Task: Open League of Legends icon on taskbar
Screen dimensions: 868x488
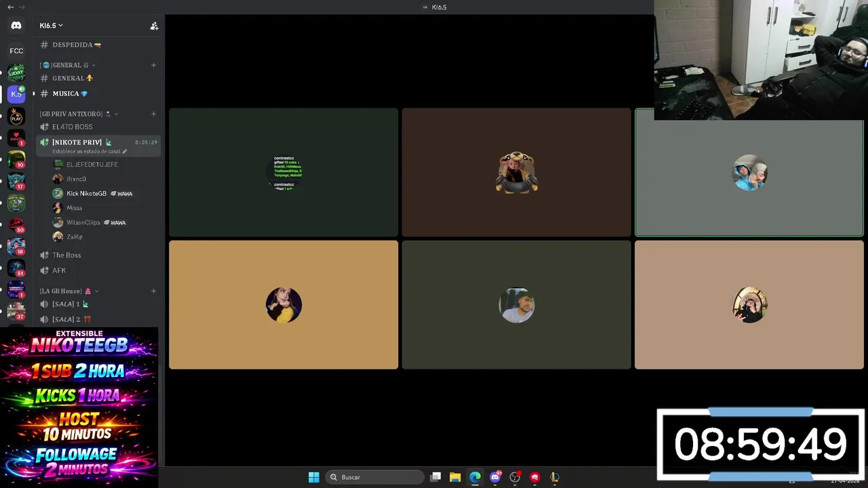Action: click(x=555, y=477)
